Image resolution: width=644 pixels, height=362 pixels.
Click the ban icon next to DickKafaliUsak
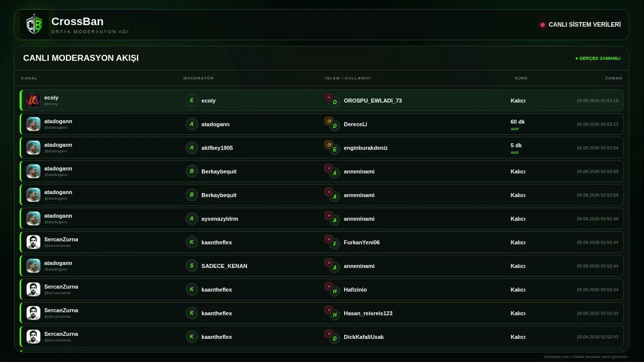[329, 333]
